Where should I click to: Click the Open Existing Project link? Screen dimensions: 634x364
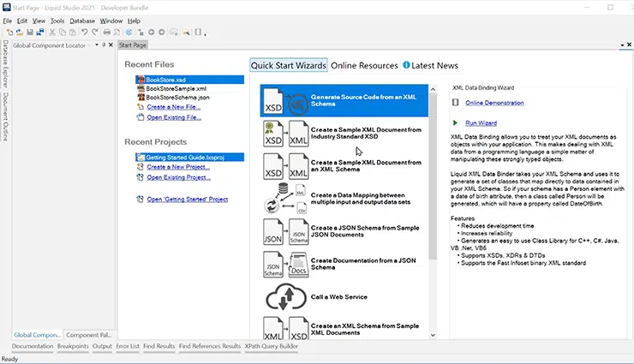[x=179, y=177]
